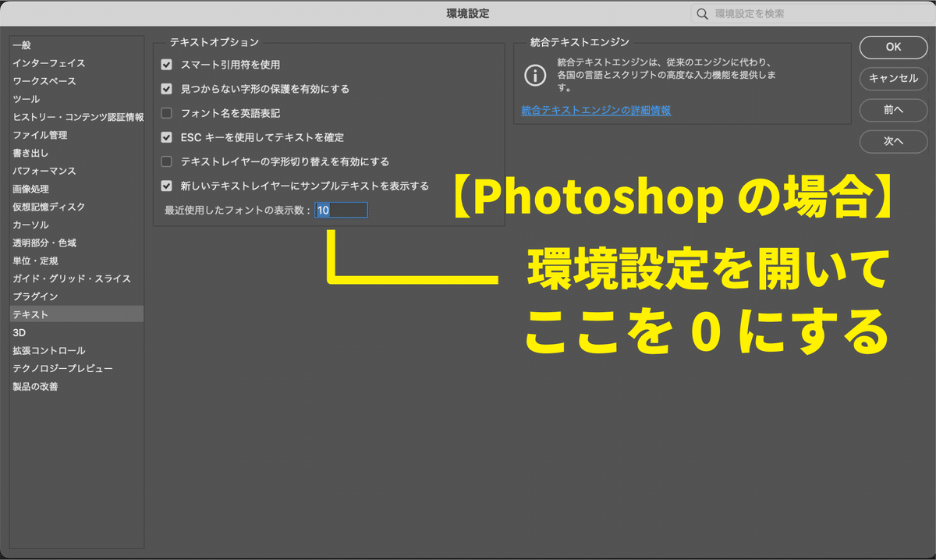The width and height of the screenshot is (936, 560).
Task: Toggle 新しいテキストレイヤーにサンプルテキストを表示する checkbox
Action: tap(166, 186)
